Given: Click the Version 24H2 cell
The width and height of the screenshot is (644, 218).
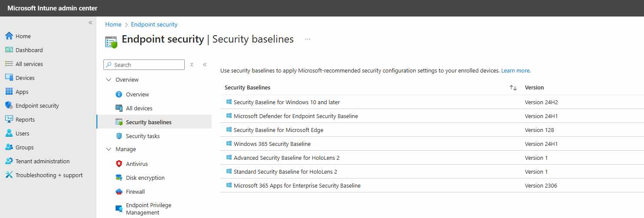Looking at the screenshot, I should (541, 102).
